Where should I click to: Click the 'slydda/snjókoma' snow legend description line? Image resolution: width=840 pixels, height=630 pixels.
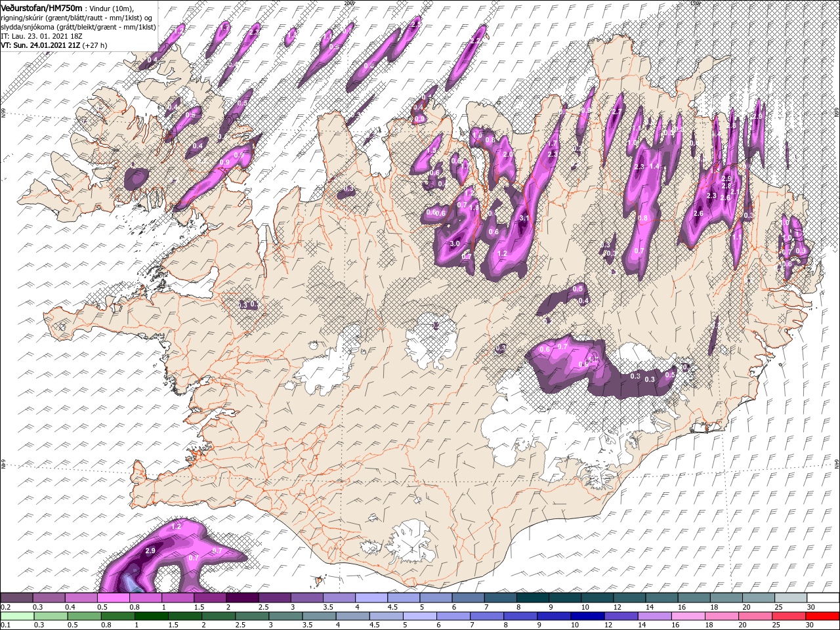[79, 27]
